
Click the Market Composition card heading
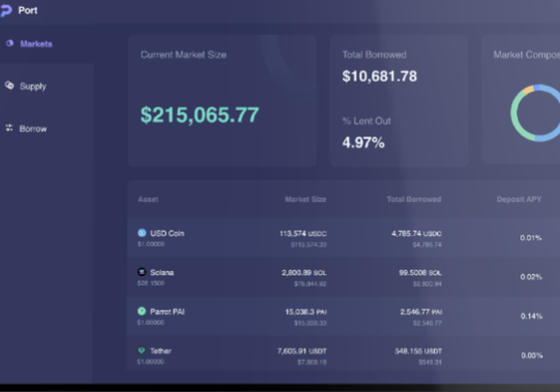tap(526, 55)
